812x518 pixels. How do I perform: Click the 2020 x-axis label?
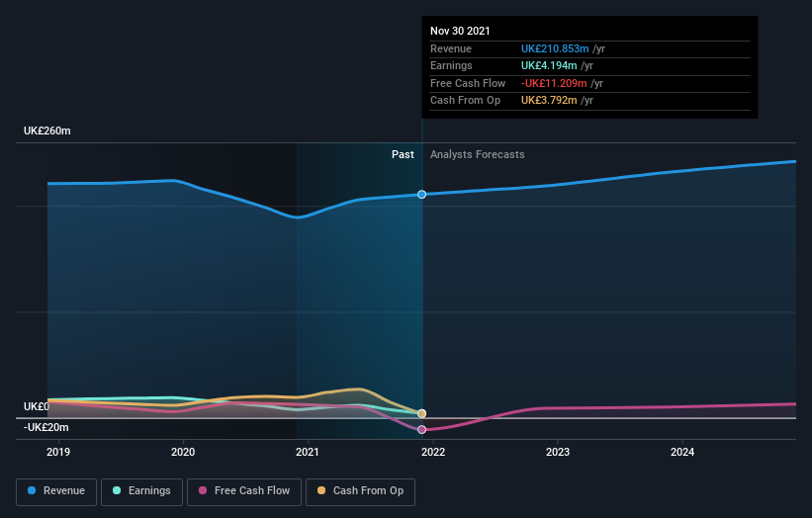tap(183, 452)
